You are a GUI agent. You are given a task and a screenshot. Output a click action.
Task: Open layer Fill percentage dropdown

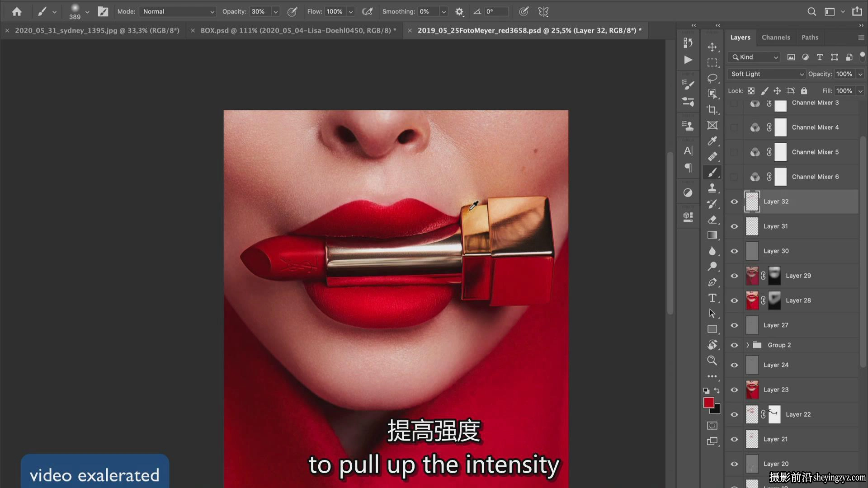pos(860,91)
